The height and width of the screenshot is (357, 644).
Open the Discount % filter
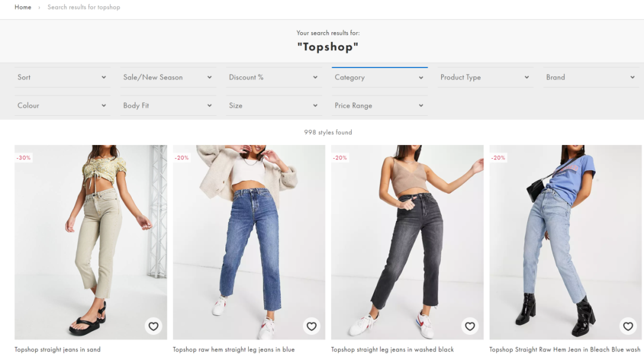tap(274, 78)
